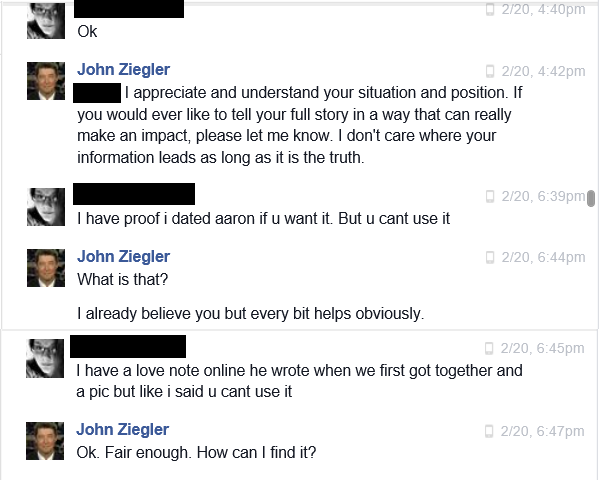The height and width of the screenshot is (500, 603).
Task: Click the message 'What is that?'
Action: 123,279
